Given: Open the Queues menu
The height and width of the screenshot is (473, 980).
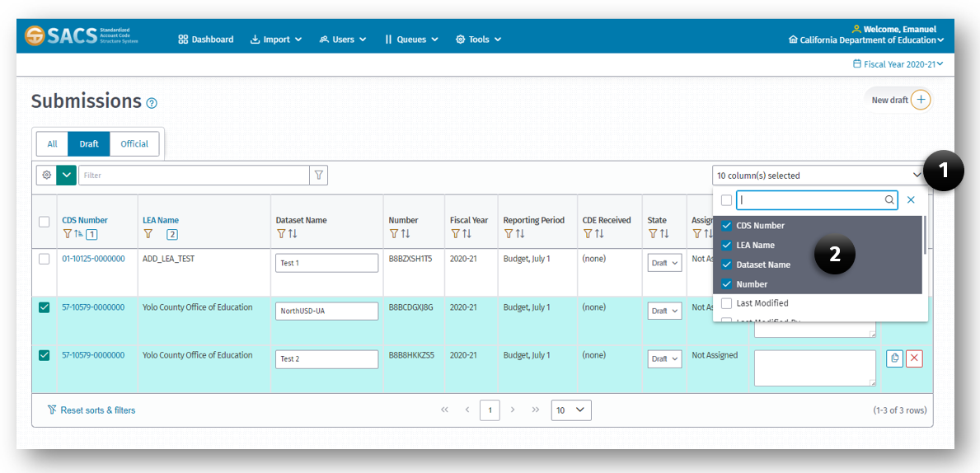Looking at the screenshot, I should pos(411,39).
